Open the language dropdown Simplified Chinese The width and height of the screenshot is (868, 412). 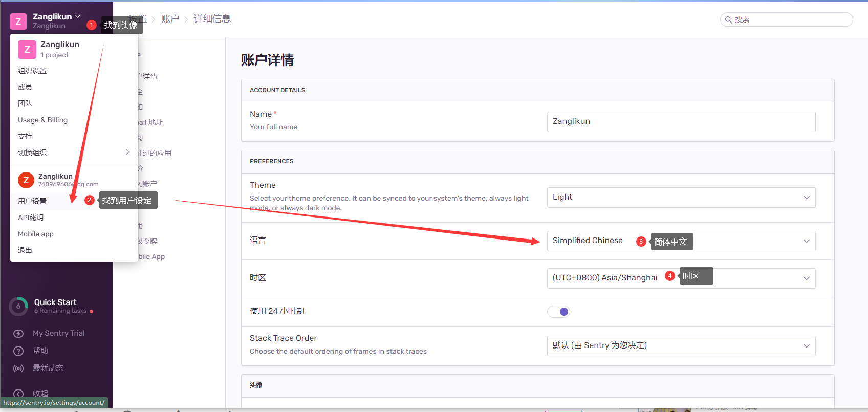point(681,241)
